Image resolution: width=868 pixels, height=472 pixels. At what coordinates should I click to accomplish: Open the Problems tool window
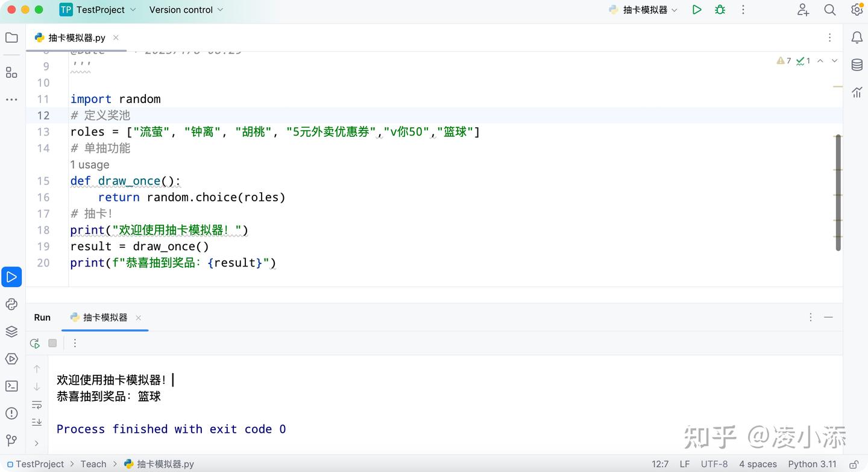click(11, 413)
